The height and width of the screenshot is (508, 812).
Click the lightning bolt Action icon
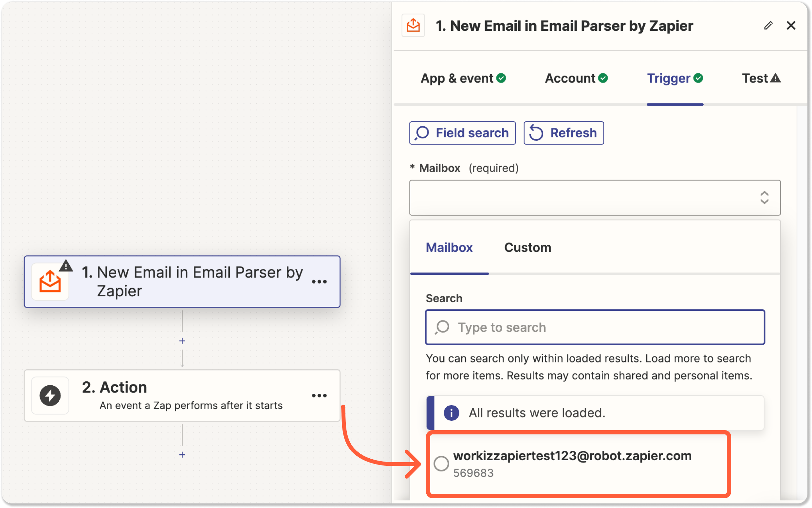click(50, 395)
